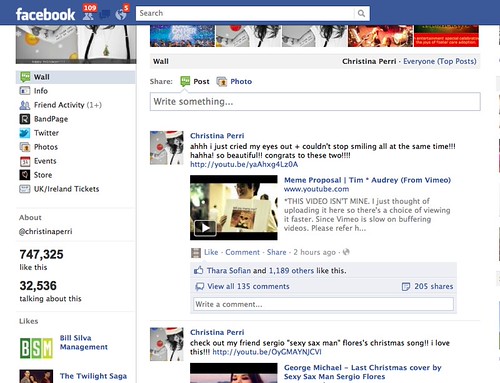Click the comment bubble icon beside View all comments
Image resolution: width=500 pixels, height=383 pixels.
coord(199,286)
